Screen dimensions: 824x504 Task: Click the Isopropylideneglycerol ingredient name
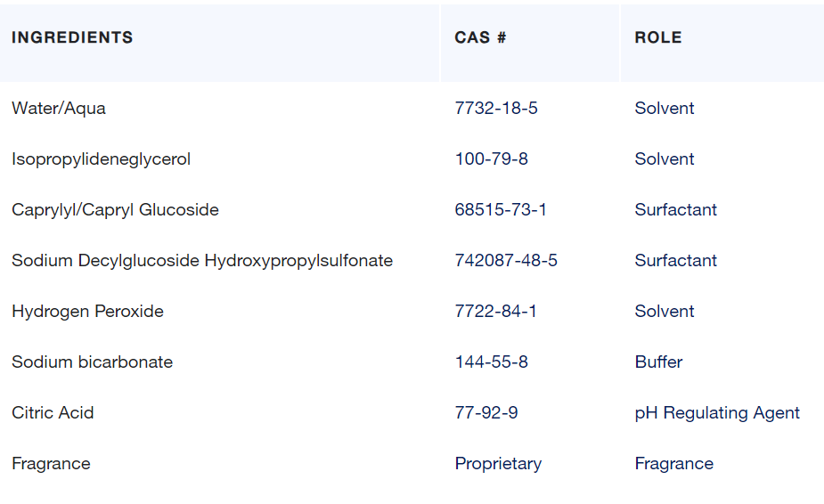point(101,159)
